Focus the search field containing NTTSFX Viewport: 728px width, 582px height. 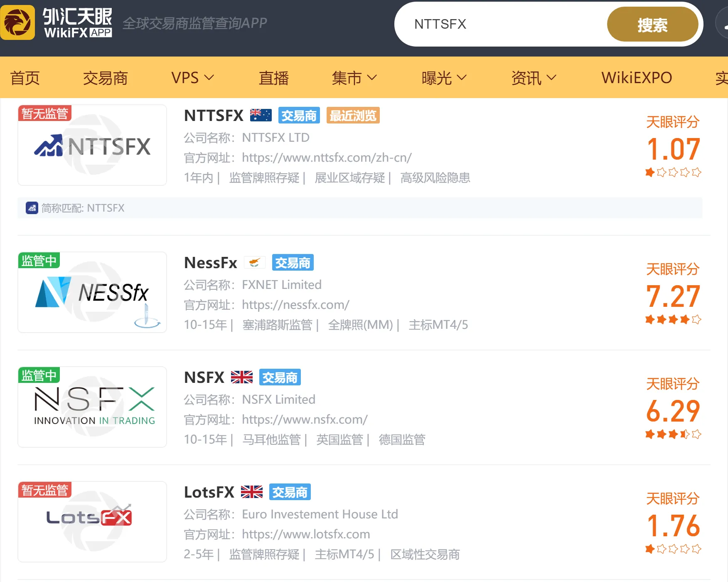point(501,24)
